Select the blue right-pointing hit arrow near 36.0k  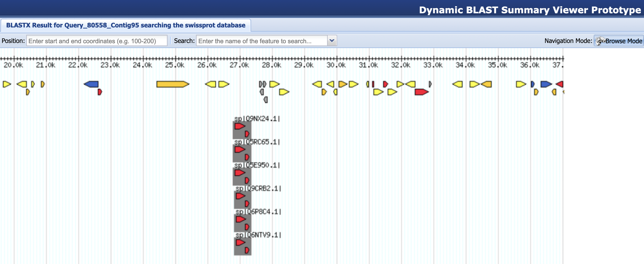coord(546,84)
